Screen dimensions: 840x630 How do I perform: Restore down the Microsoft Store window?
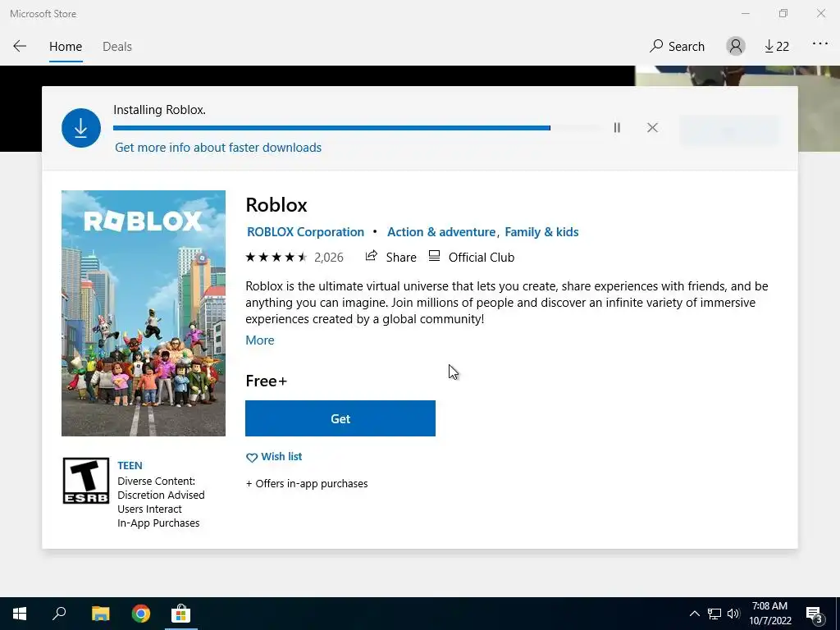pos(783,13)
